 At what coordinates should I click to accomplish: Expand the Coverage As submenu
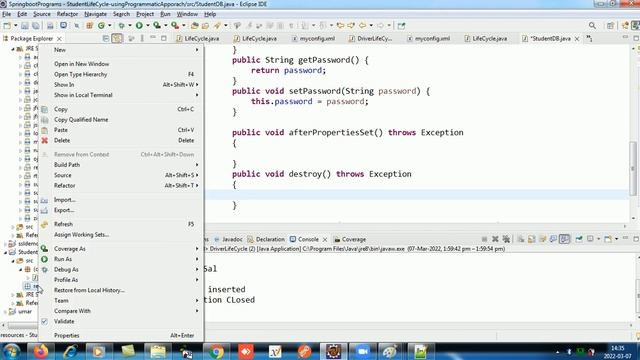[122, 249]
